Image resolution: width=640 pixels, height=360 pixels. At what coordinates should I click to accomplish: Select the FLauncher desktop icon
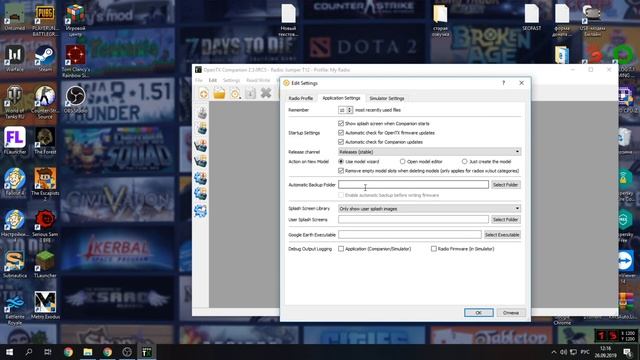(x=15, y=141)
